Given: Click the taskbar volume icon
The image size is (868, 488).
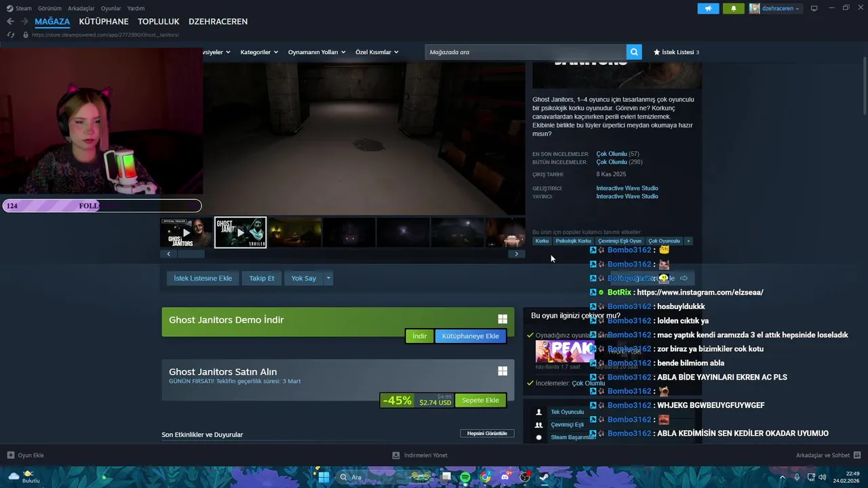Looking at the screenshot, I should pos(823,477).
